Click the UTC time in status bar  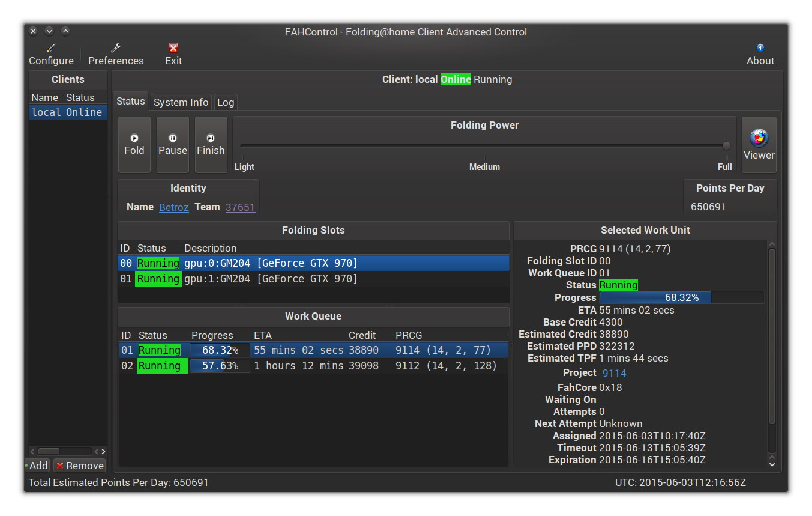coord(681,482)
